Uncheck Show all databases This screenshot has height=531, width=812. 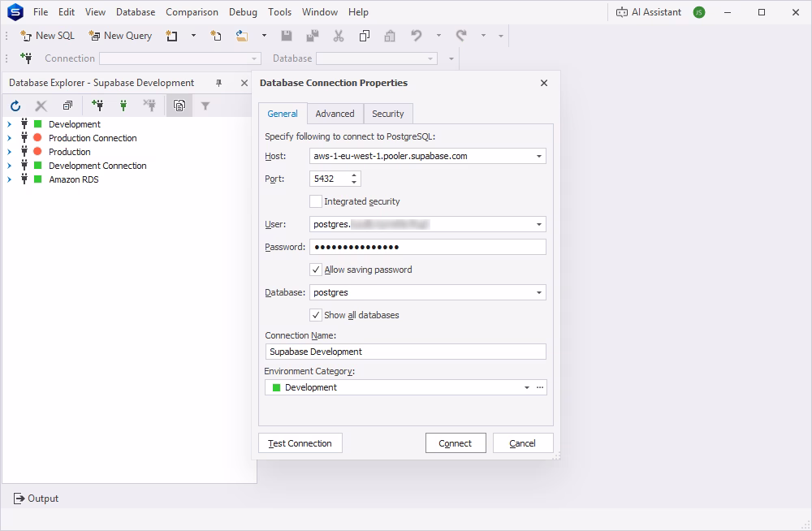pyautogui.click(x=315, y=315)
